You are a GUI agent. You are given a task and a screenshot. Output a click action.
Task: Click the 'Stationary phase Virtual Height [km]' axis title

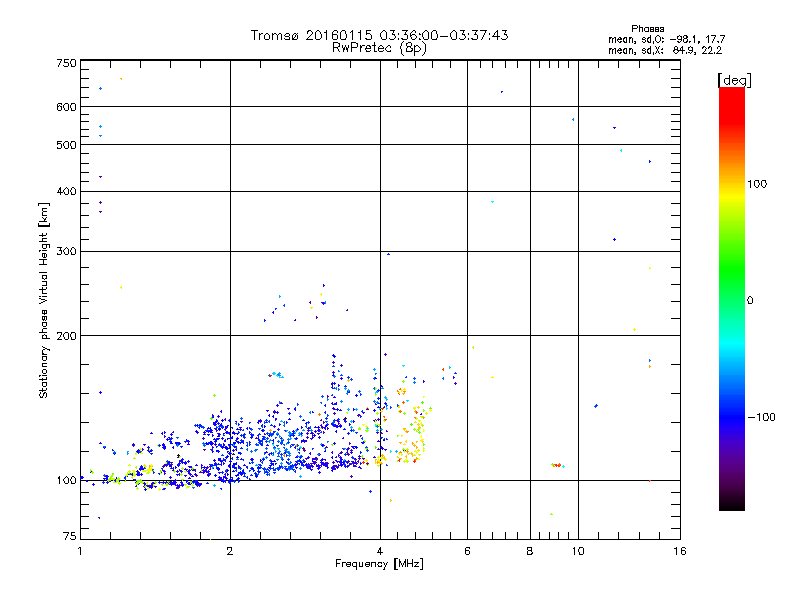[44, 300]
